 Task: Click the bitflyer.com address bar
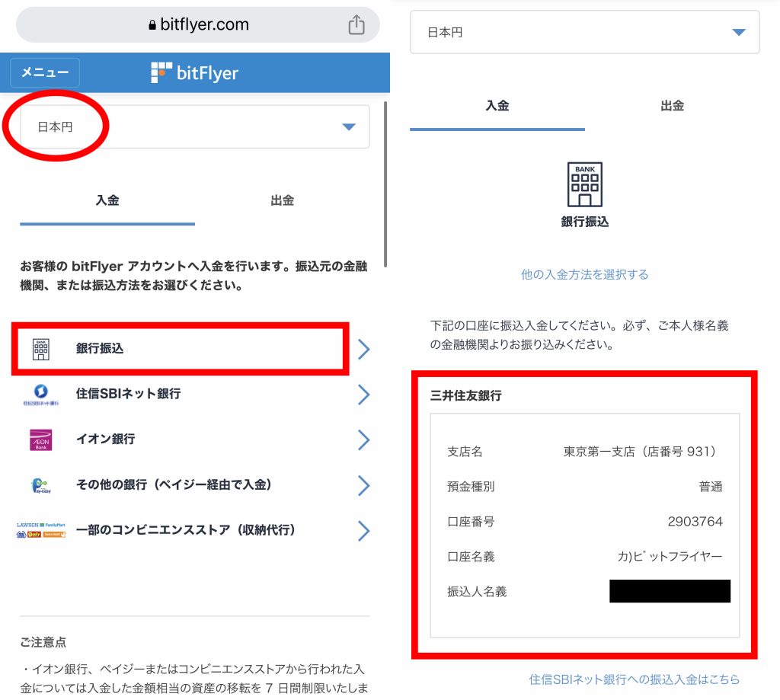pyautogui.click(x=198, y=24)
